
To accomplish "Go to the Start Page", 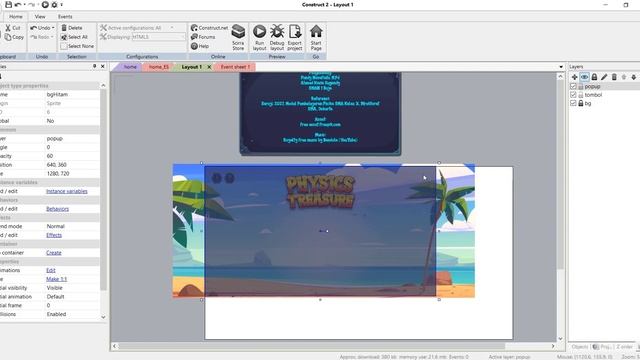I will (x=316, y=38).
